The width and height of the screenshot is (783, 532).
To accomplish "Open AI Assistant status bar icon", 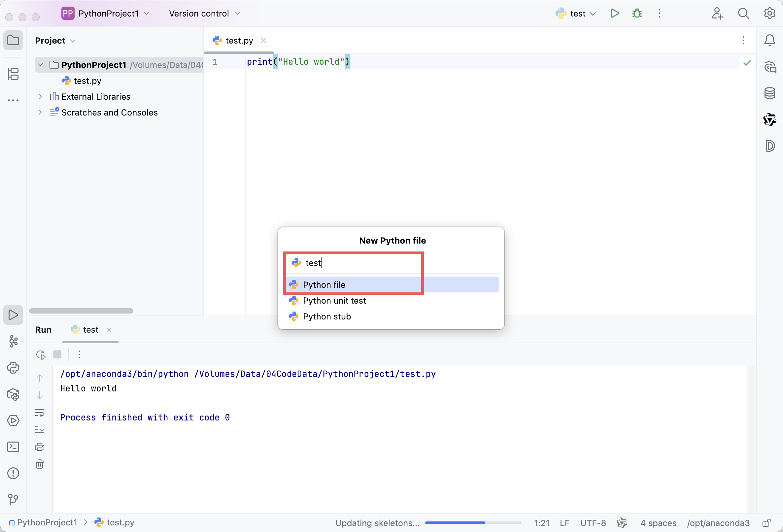I will [622, 523].
